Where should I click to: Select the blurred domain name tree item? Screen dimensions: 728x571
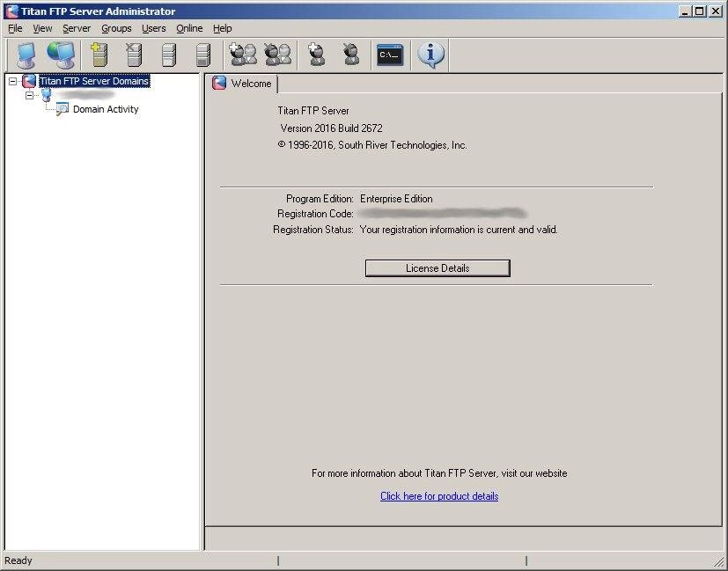pyautogui.click(x=84, y=95)
